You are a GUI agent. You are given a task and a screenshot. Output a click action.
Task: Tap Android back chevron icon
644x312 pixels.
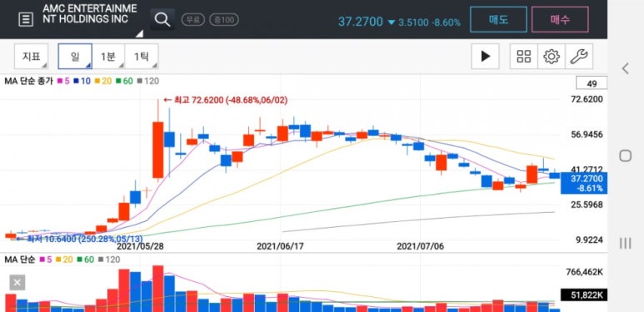(x=625, y=68)
